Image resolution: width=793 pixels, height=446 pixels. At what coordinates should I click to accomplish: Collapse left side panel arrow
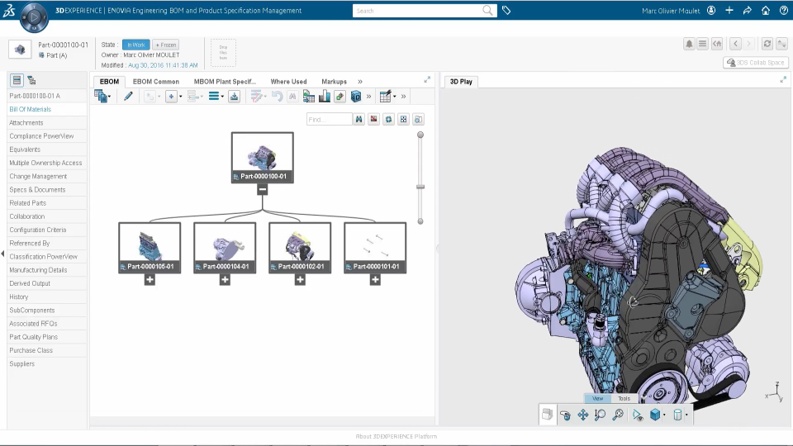tap(3, 254)
